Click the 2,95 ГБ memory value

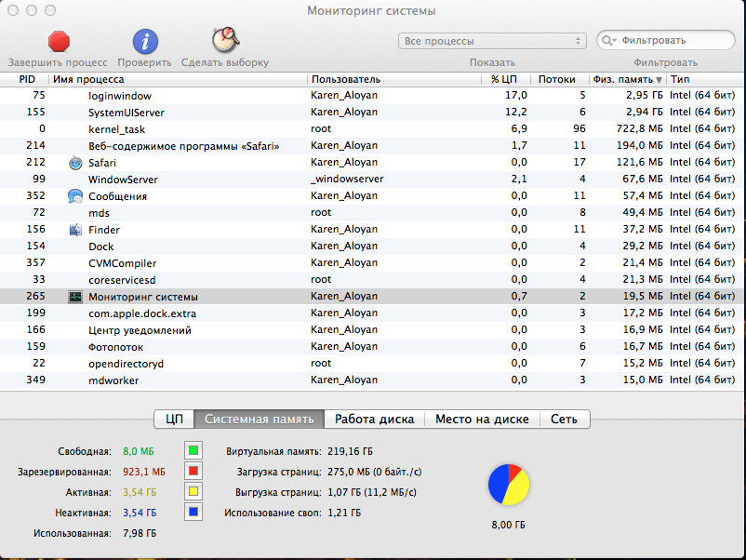coord(645,96)
